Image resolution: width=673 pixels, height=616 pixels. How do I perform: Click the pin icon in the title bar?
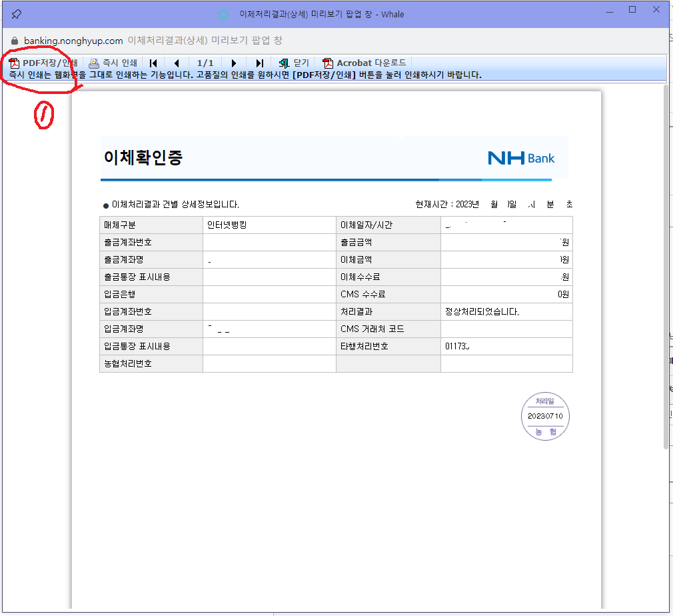click(16, 13)
